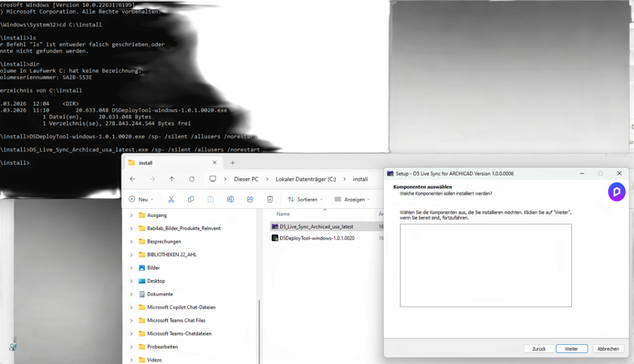This screenshot has width=634, height=364.
Task: Expand the Besprechungen folder tree node
Action: (x=132, y=241)
